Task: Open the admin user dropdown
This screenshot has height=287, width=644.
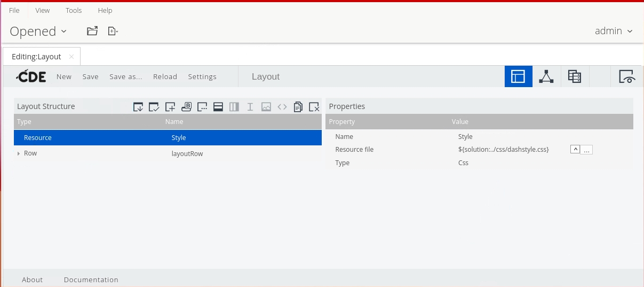Action: pos(614,31)
